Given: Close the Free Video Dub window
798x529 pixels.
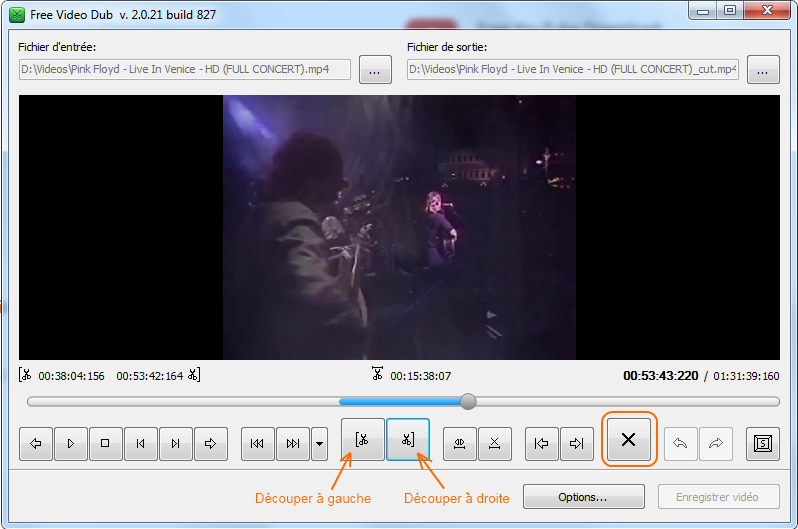Looking at the screenshot, I should [767, 11].
